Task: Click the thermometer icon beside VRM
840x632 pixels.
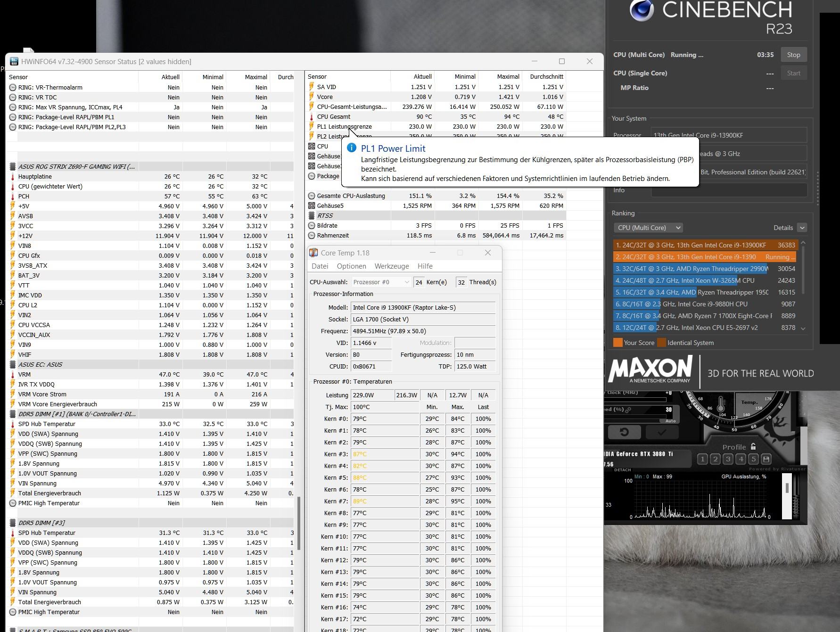Action: click(13, 374)
